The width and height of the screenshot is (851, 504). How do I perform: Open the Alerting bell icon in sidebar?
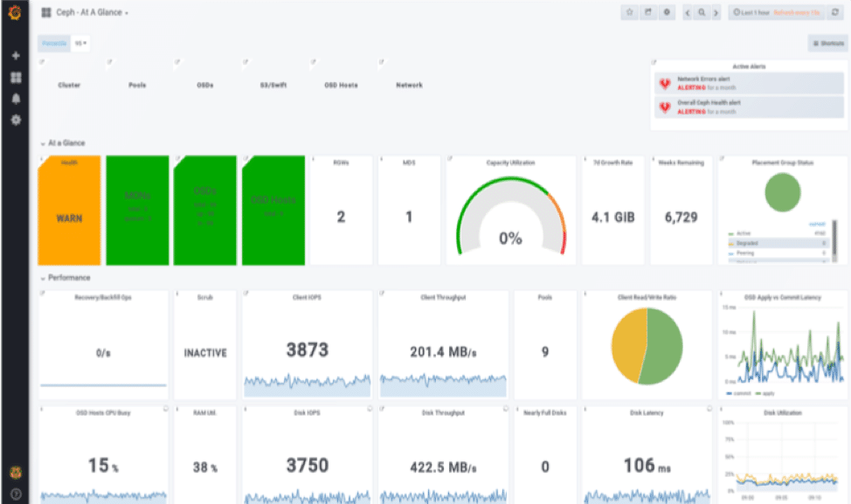tap(16, 99)
